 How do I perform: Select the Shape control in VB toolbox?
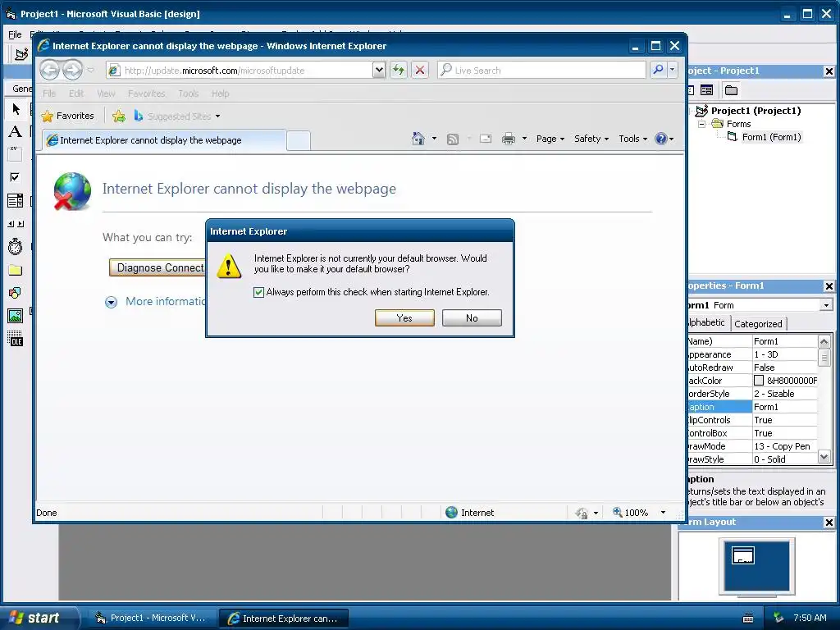point(15,293)
